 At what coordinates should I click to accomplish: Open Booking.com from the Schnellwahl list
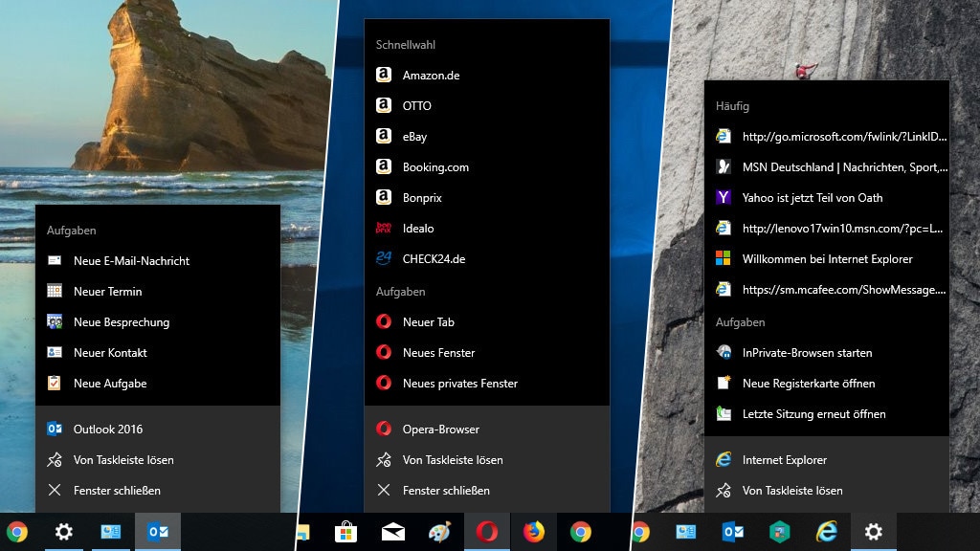click(435, 167)
